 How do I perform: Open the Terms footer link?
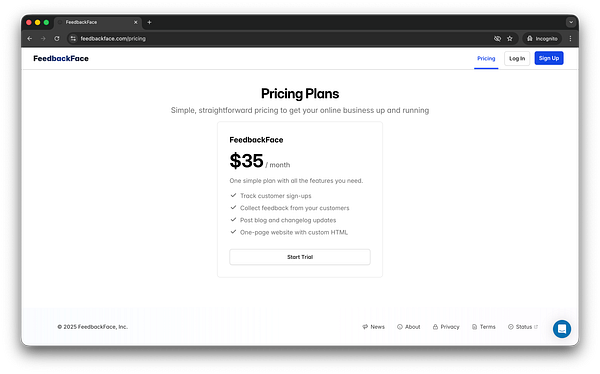484,327
